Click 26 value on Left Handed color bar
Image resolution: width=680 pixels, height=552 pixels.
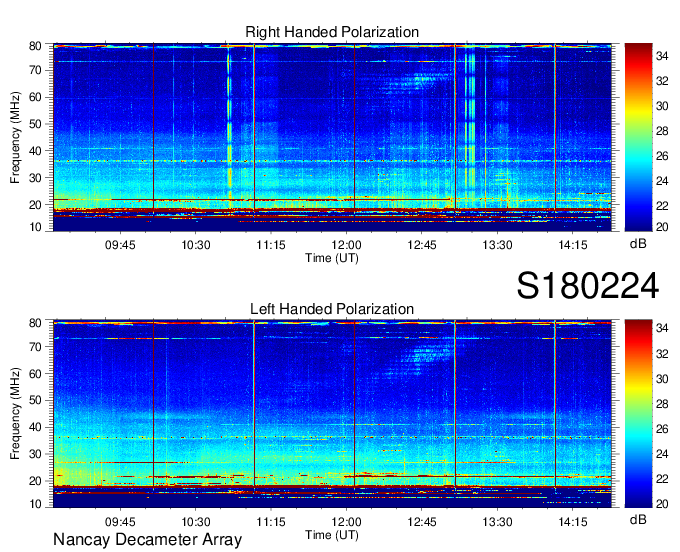(662, 429)
